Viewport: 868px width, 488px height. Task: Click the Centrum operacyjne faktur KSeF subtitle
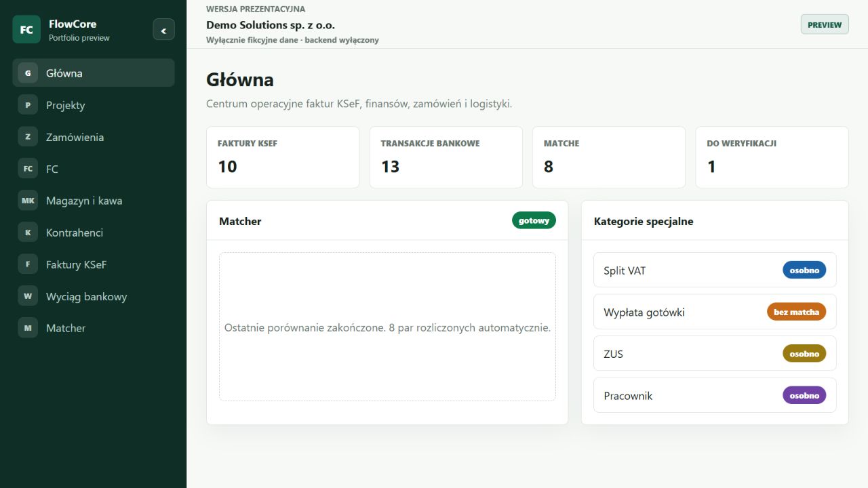359,104
